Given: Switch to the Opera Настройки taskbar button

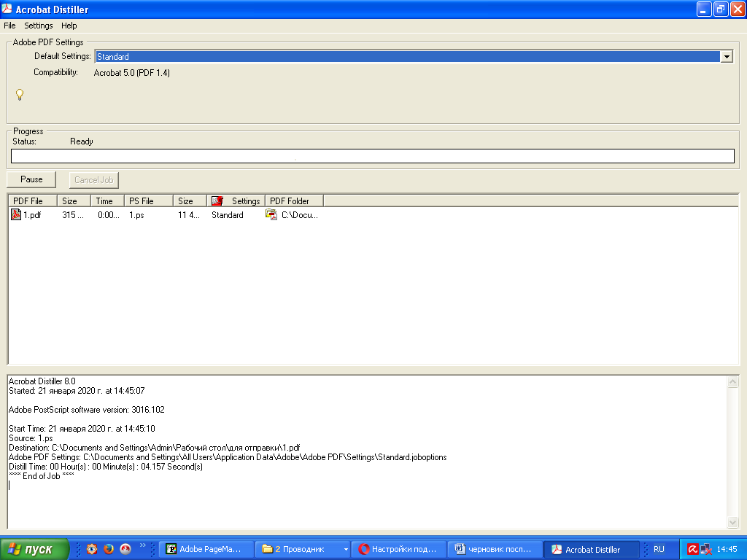Looking at the screenshot, I should (399, 549).
